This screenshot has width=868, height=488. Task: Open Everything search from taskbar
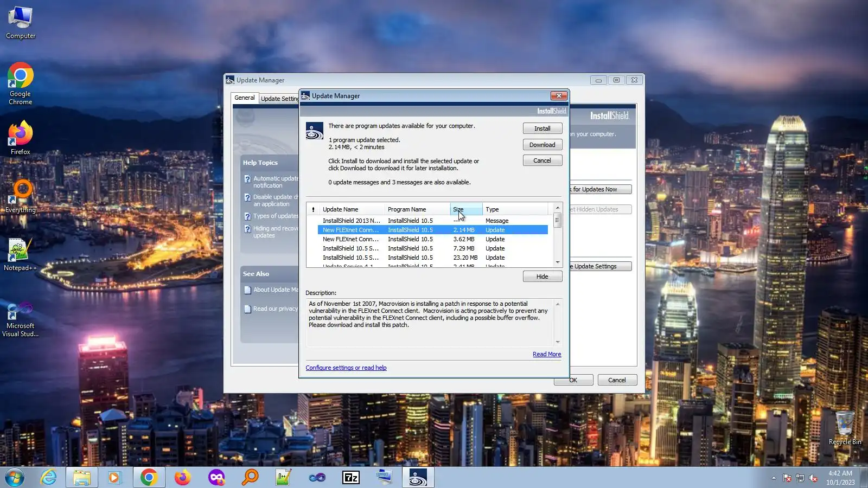point(250,478)
